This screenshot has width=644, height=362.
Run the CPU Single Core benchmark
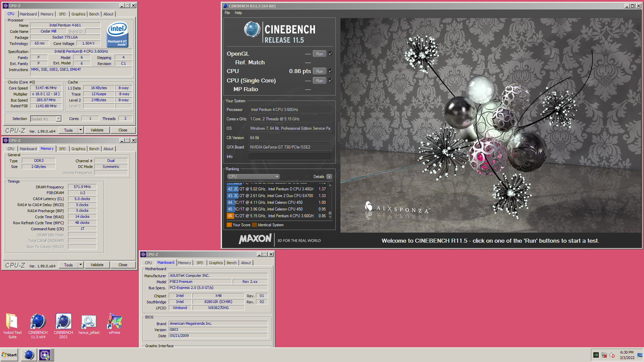319,80
